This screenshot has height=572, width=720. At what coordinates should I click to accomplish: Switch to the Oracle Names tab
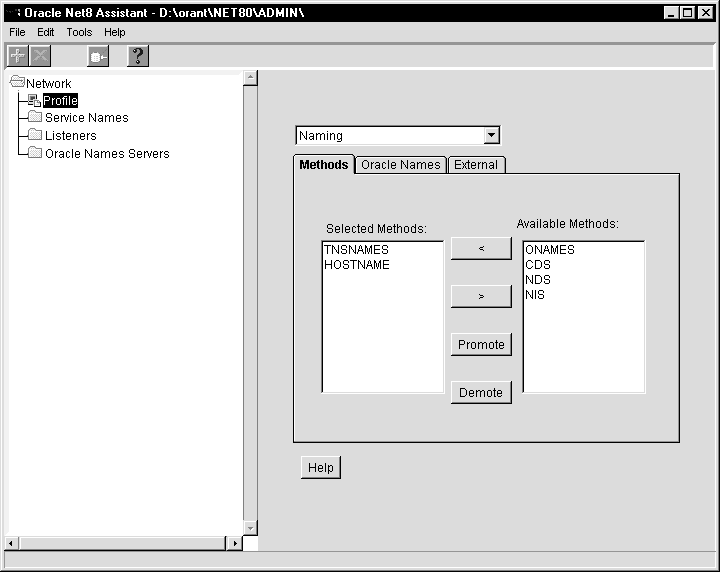point(400,165)
